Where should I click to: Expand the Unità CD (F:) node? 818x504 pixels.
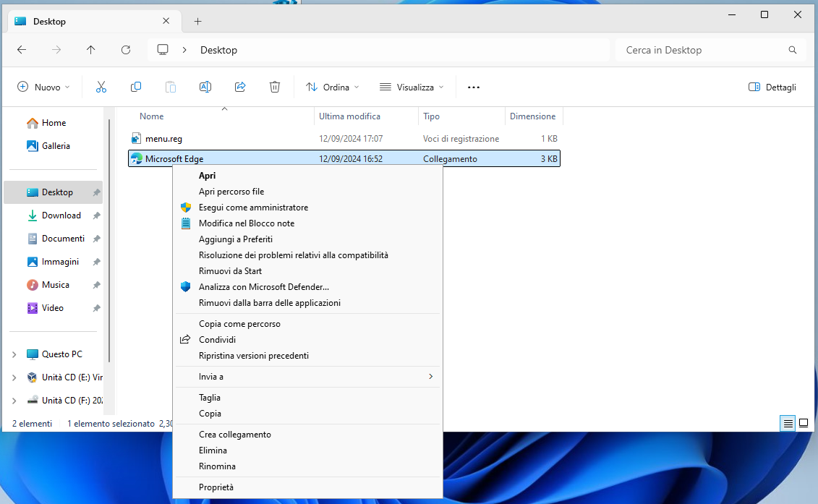click(x=14, y=401)
